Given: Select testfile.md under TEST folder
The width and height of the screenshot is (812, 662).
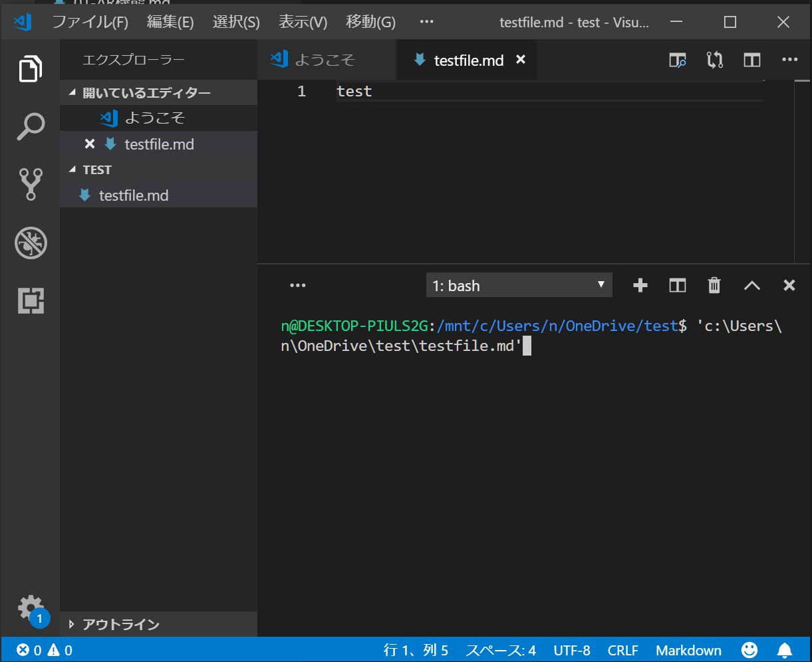Looking at the screenshot, I should 158,195.
